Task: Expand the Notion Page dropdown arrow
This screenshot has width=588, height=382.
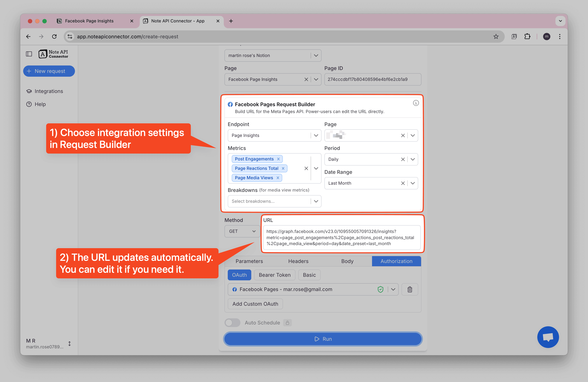Action: (316, 79)
